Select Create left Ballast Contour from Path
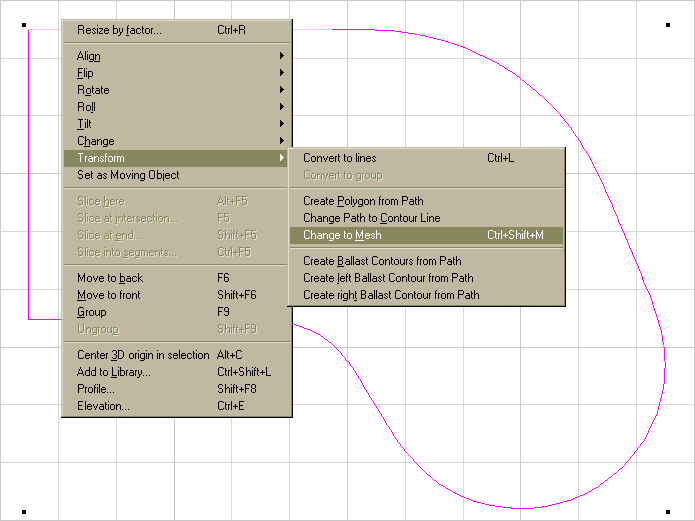 pyautogui.click(x=426, y=278)
